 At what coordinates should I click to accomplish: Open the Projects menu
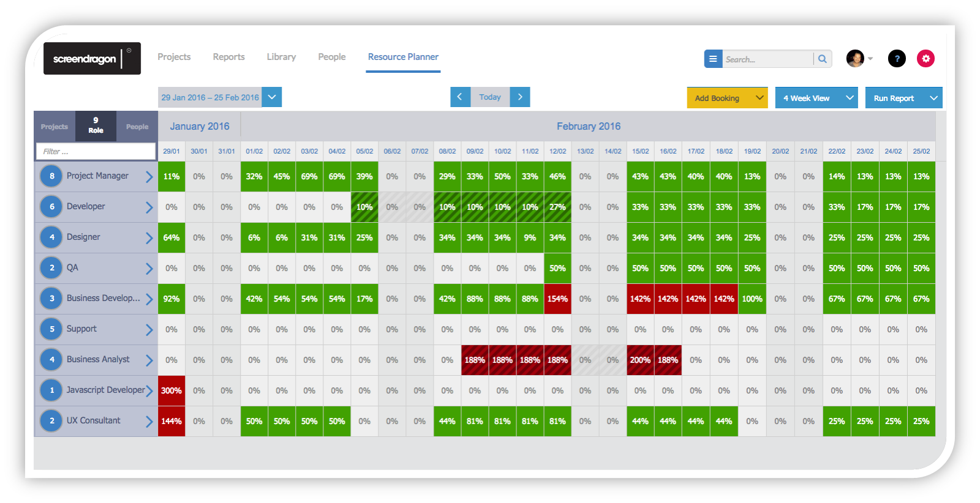174,57
